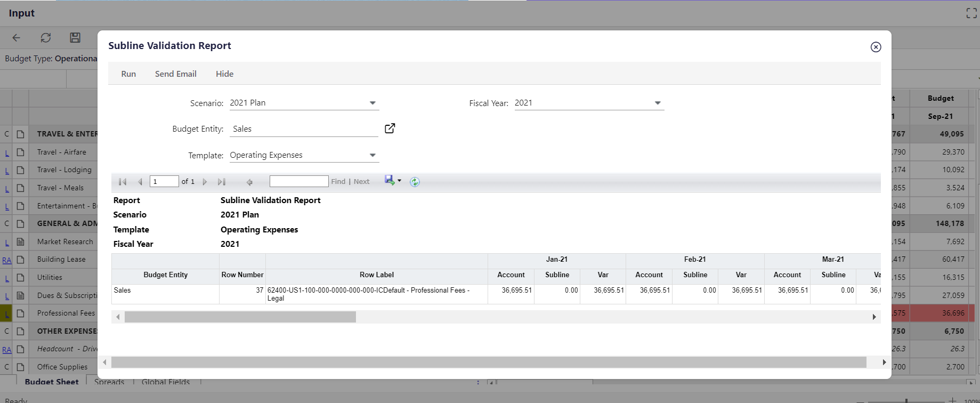Click the Dues & Subscriptions row notes icon

click(20, 295)
